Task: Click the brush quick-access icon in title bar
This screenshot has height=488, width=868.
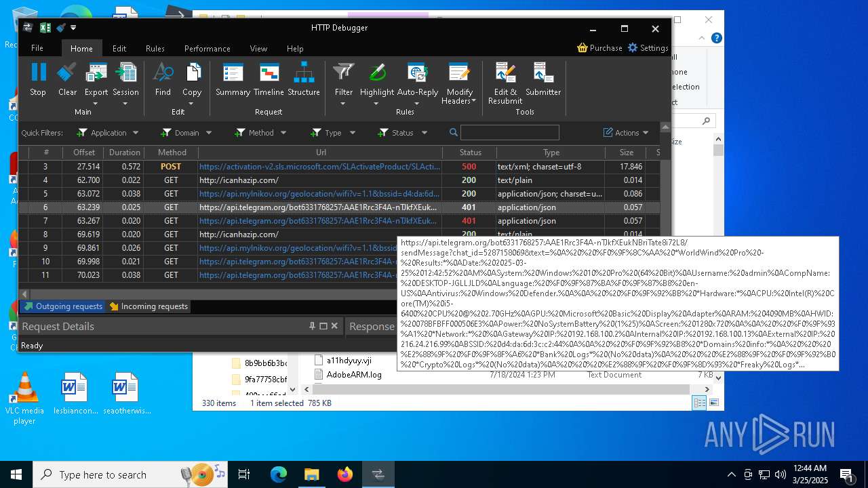Action: coord(61,28)
